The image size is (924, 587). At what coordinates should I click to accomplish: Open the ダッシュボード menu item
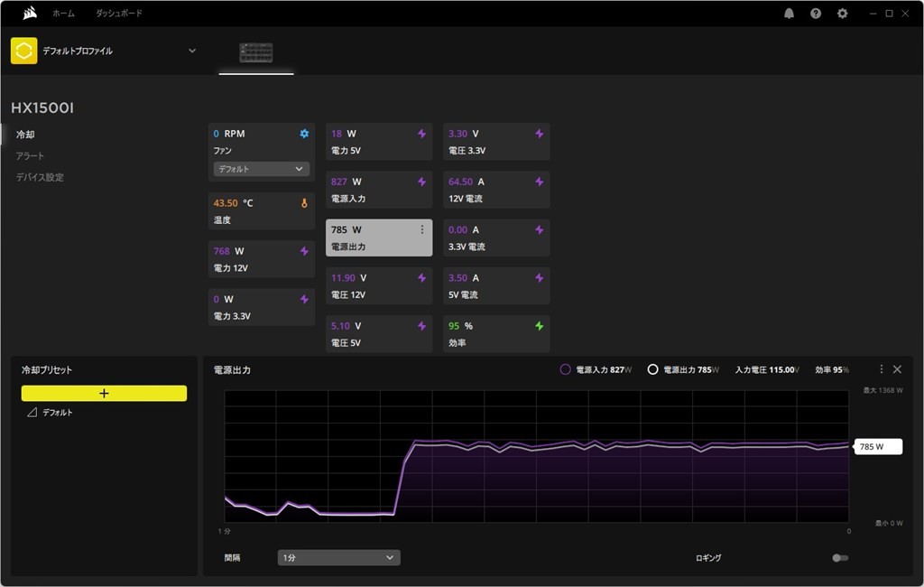[119, 14]
